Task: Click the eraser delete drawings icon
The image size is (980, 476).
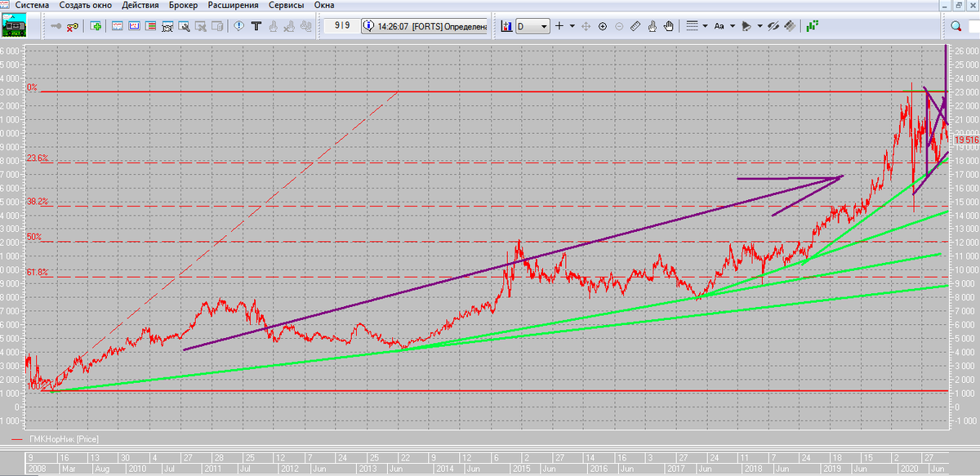Action: pos(790,26)
